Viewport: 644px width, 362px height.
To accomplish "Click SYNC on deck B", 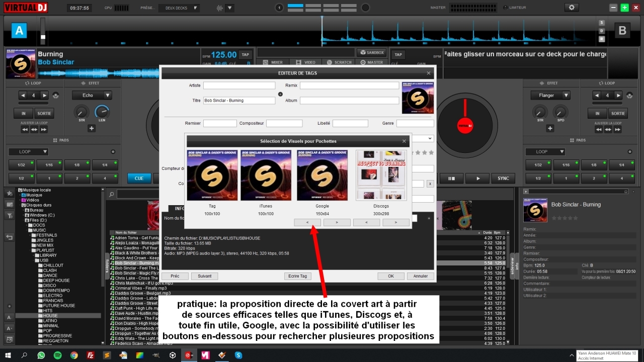I will pyautogui.click(x=503, y=178).
